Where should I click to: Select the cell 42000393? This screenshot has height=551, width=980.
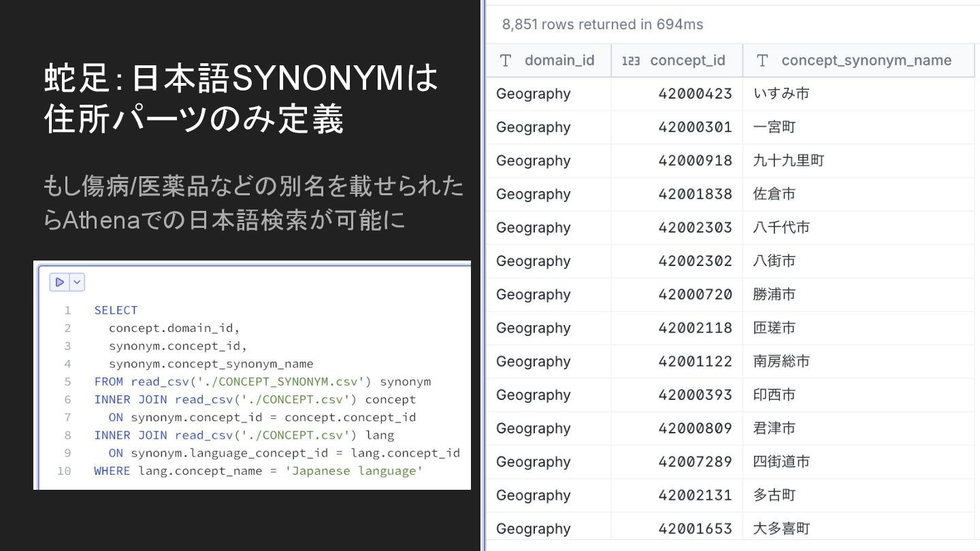tap(677, 395)
